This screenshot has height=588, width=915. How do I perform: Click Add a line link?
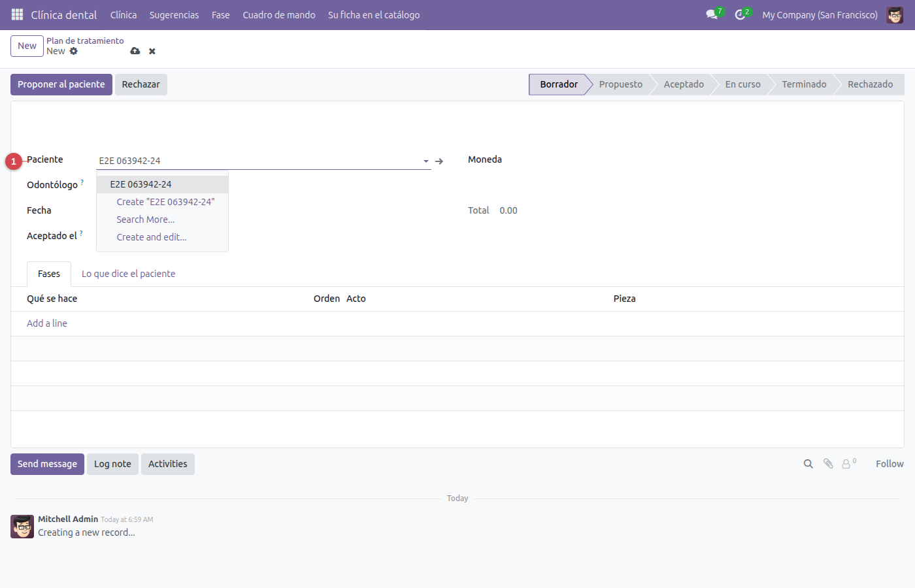point(47,323)
